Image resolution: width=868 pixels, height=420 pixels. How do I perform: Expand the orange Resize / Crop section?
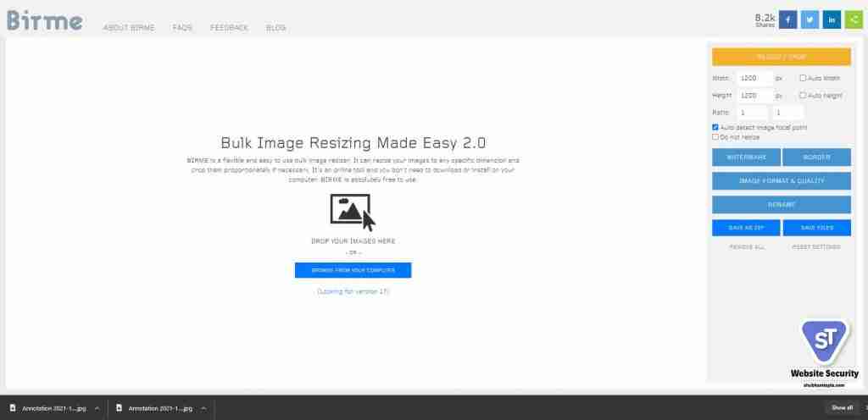(x=781, y=57)
